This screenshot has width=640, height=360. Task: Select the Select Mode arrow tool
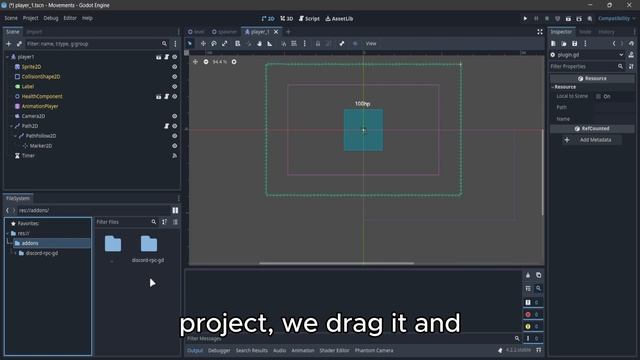[x=189, y=44]
